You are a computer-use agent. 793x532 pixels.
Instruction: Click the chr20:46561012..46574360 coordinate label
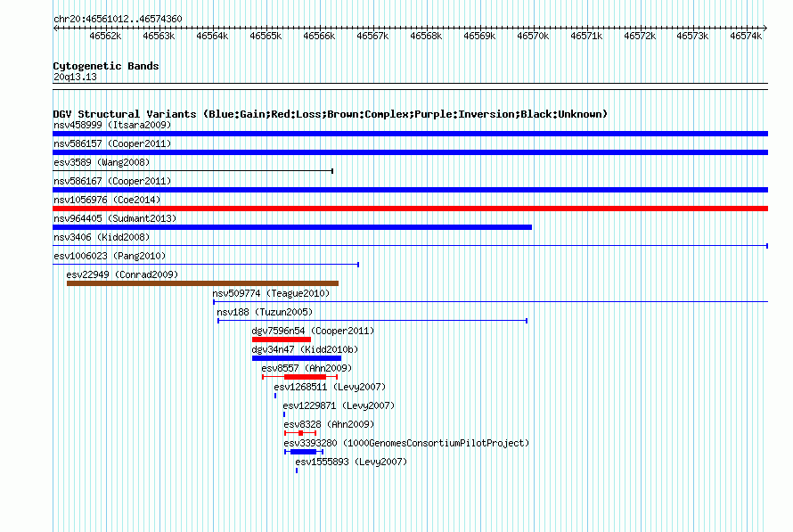118,19
